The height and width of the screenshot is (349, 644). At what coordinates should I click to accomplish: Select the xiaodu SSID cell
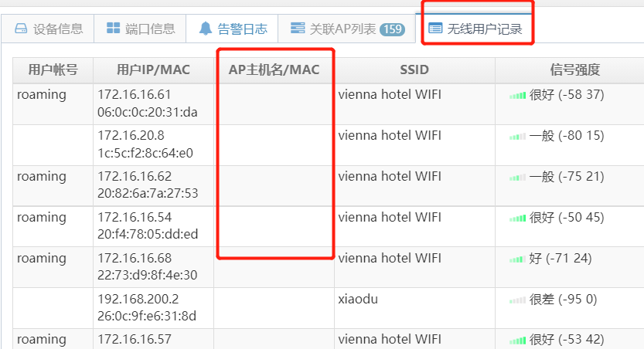tap(357, 299)
